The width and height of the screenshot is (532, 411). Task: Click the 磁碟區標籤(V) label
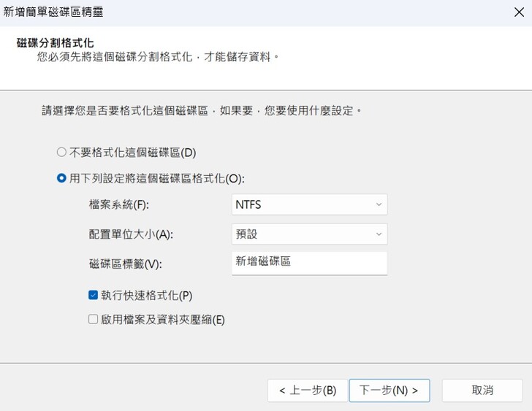124,264
